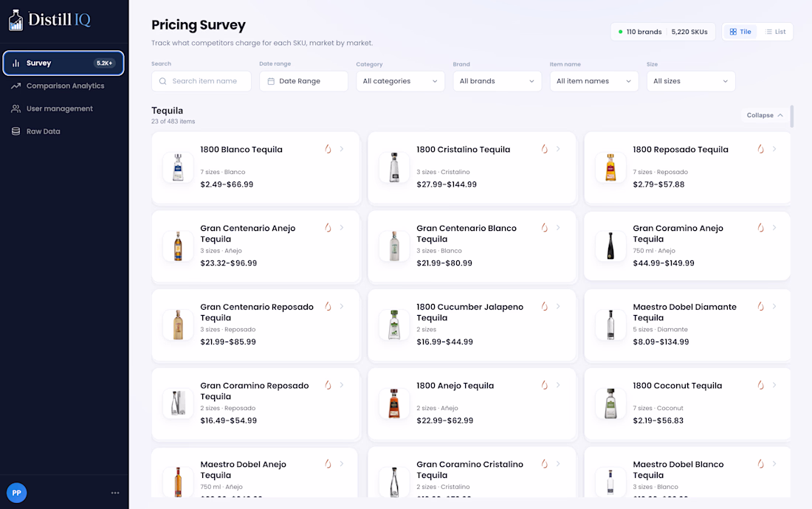Screen dimensions: 812x509
Task: Click flame icon on Gran Centenario Anejo
Action: (x=328, y=228)
